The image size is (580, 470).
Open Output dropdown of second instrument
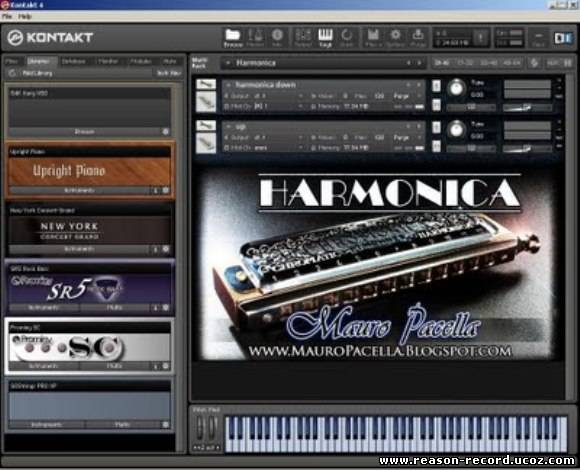pyautogui.click(x=301, y=138)
